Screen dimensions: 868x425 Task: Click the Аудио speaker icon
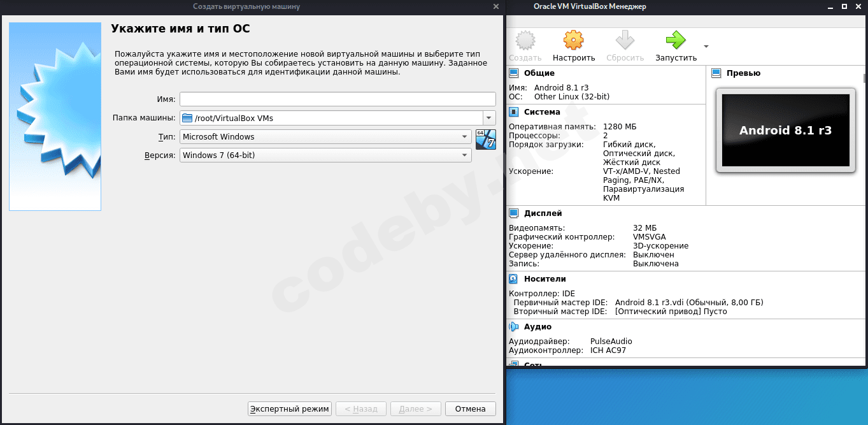click(514, 327)
